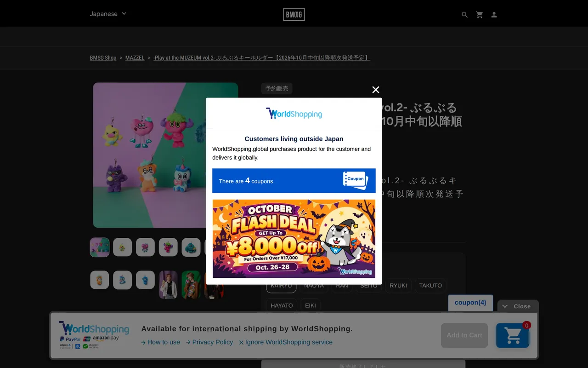The image size is (588, 368).
Task: Open the Japanese language dropdown
Action: pyautogui.click(x=108, y=14)
